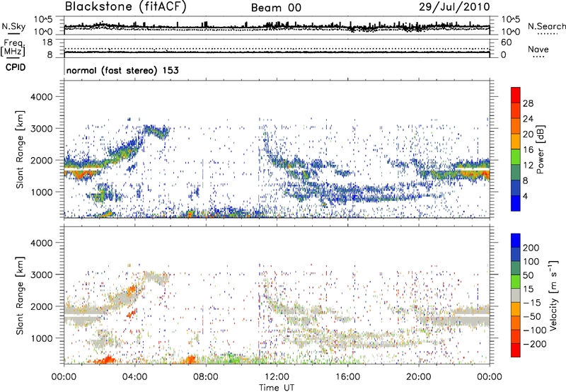Image resolution: width=566 pixels, height=392 pixels.
Task: Click the 60 tick on the Nave axis
Action: point(506,42)
